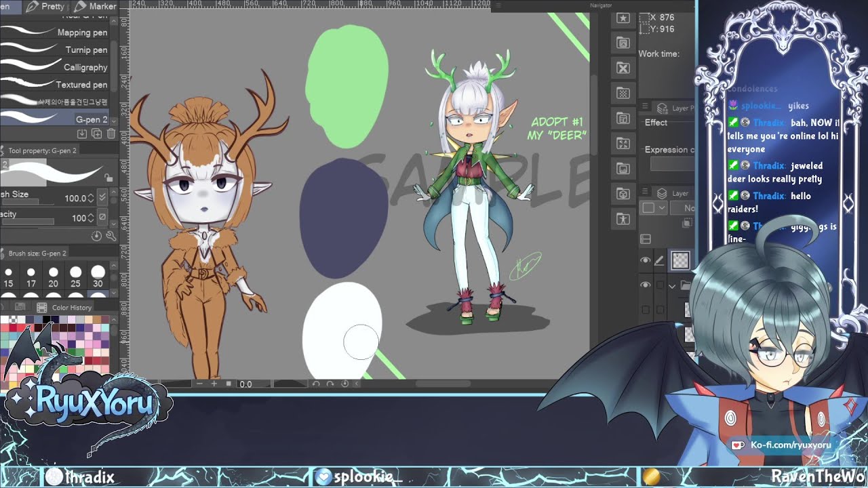Viewport: 868px width, 488px height.
Task: Click the delete sub tool trash icon
Action: 111,134
